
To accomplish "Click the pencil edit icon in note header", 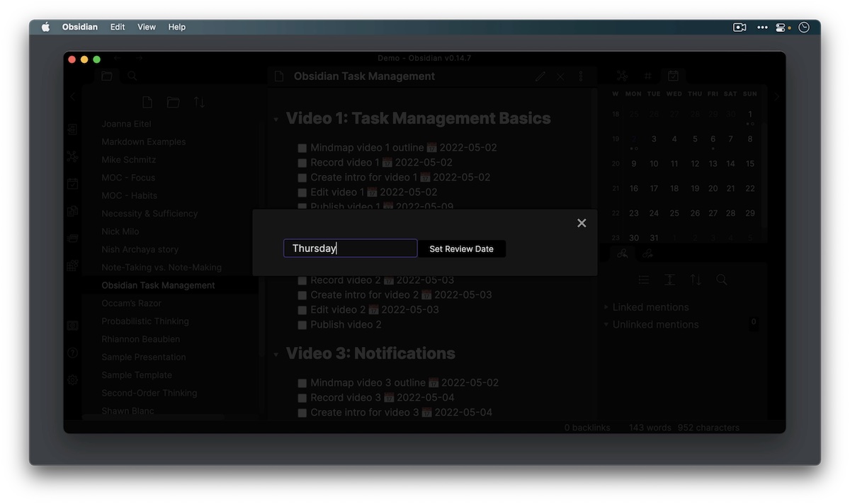I will pyautogui.click(x=540, y=76).
